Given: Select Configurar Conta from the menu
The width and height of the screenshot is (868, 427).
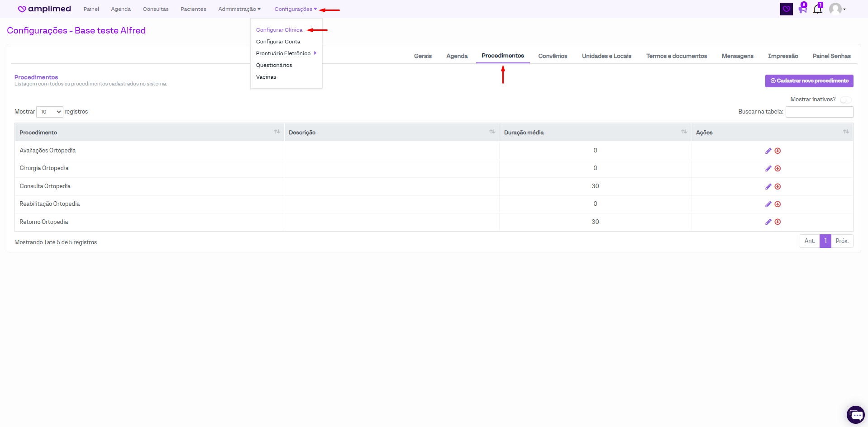Looking at the screenshot, I should [x=278, y=42].
